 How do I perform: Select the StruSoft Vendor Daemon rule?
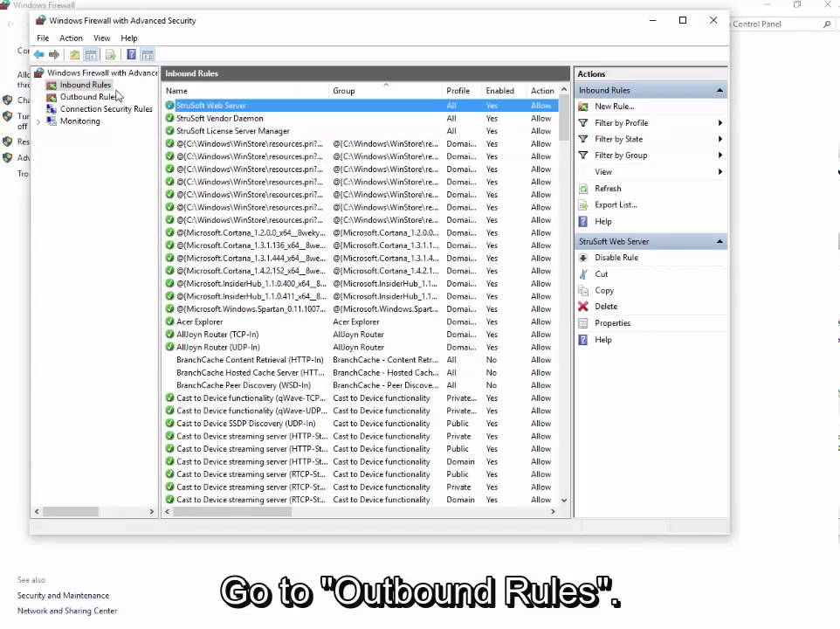(x=361, y=119)
